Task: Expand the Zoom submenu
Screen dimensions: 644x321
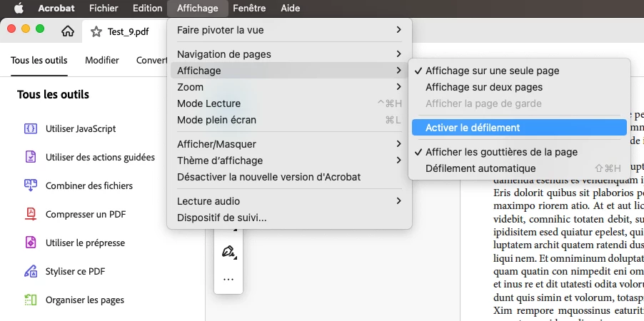Action: click(x=290, y=87)
